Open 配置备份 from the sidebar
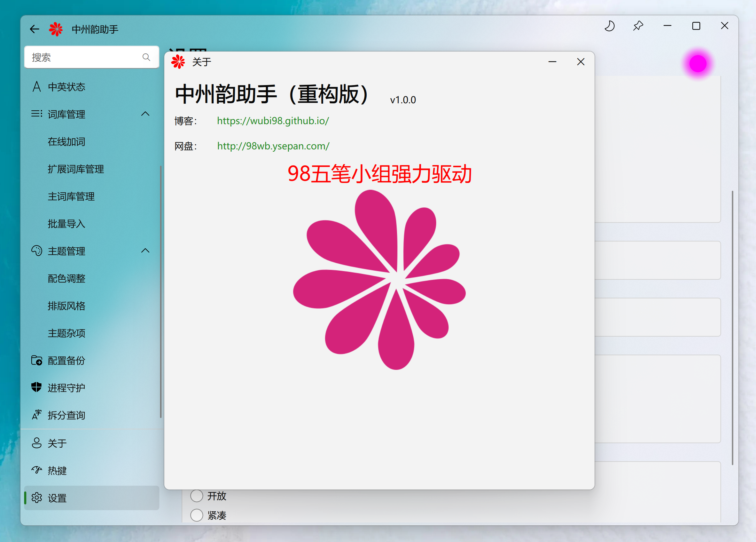This screenshot has height=542, width=756. click(x=66, y=361)
